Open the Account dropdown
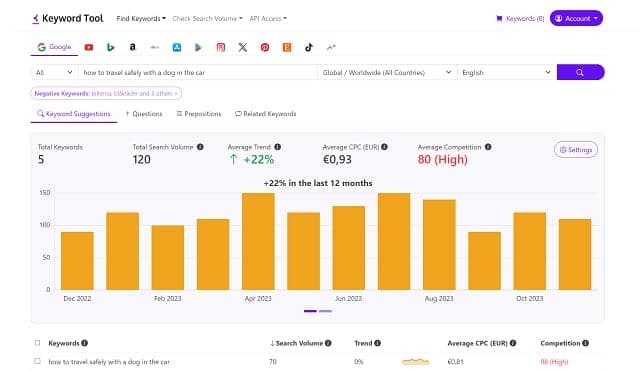The height and width of the screenshot is (371, 640). (576, 18)
